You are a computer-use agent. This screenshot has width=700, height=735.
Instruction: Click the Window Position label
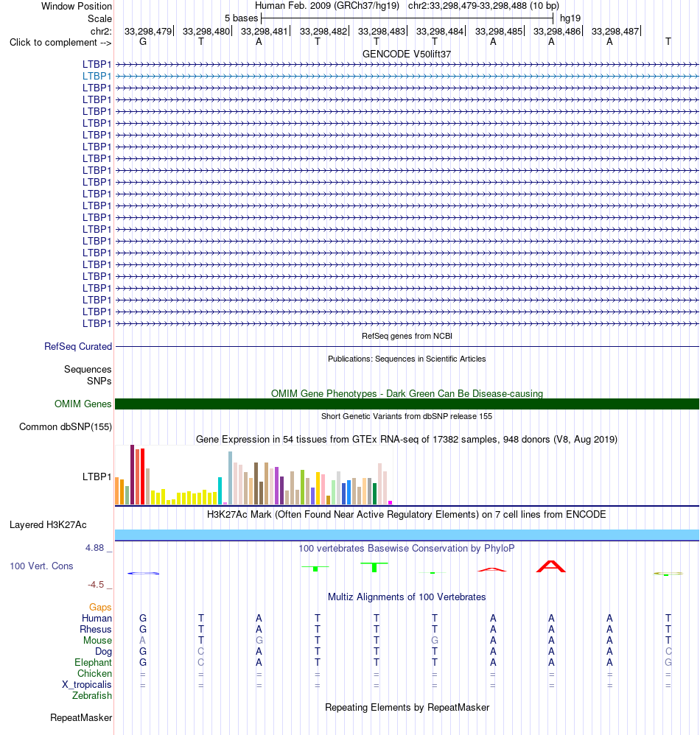tap(77, 6)
